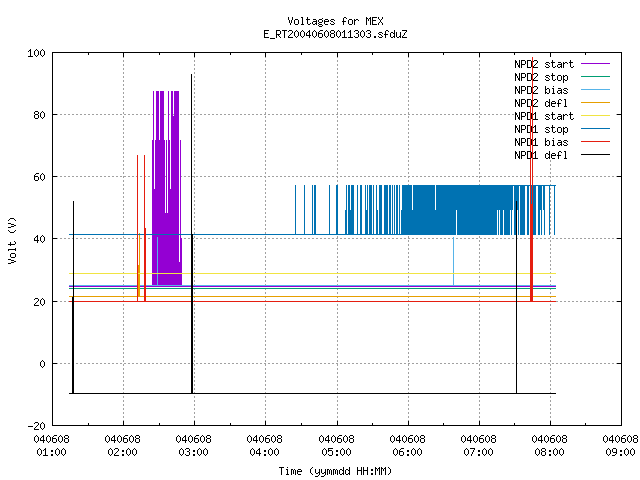Image resolution: width=640 pixels, height=480 pixels.
Task: Click the x-axis label 040608 07:00
Action: (x=478, y=446)
